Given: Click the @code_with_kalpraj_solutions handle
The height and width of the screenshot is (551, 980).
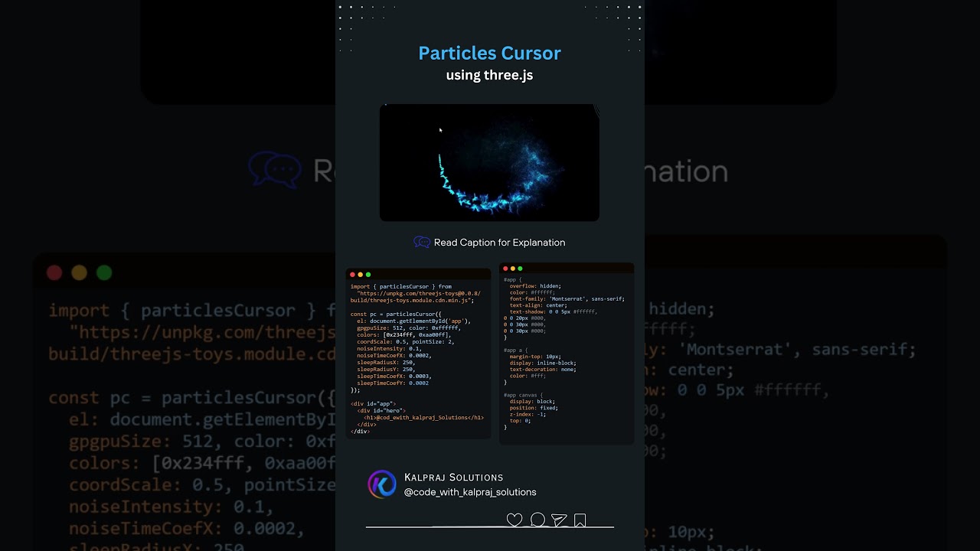Looking at the screenshot, I should [x=470, y=492].
